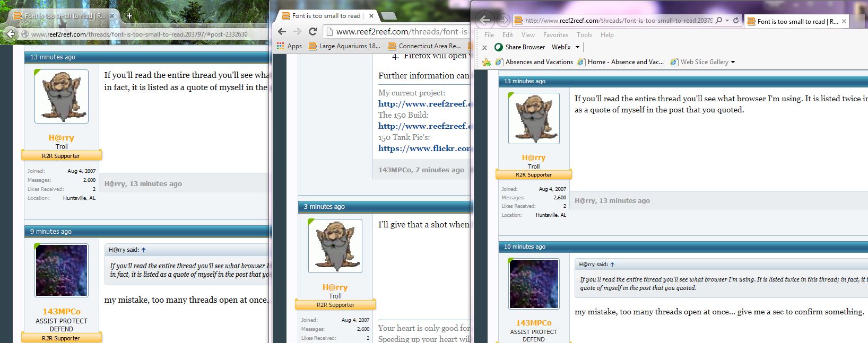This screenshot has height=343, width=868.
Task: Close the WebEx toolbar with the X
Action: [484, 47]
